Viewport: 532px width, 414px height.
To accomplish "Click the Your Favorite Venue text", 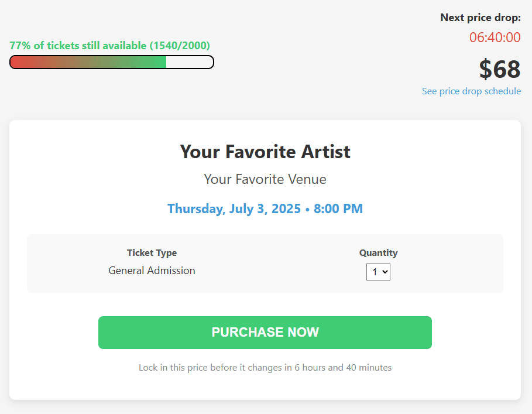I will [x=265, y=179].
